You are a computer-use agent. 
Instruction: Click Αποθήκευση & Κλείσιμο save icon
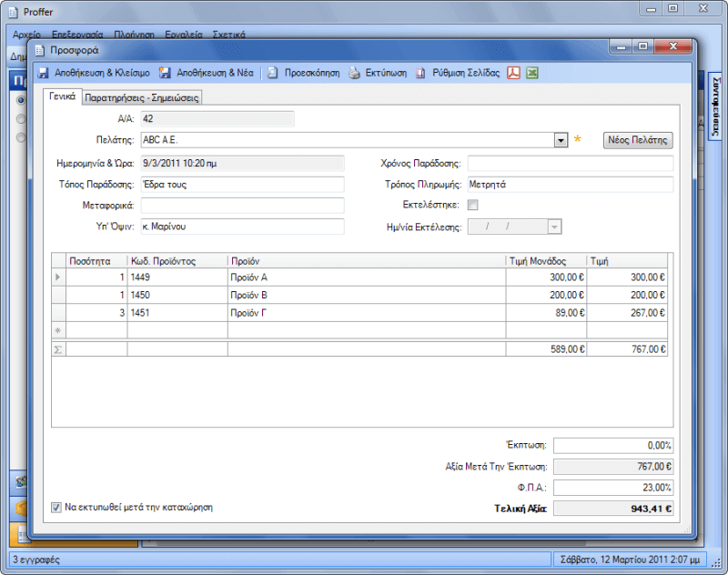(x=43, y=73)
